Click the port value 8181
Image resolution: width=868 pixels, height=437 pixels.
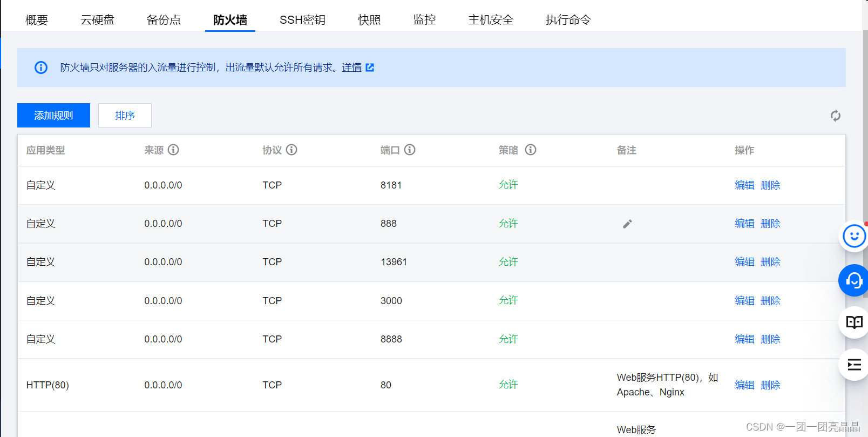coord(391,185)
